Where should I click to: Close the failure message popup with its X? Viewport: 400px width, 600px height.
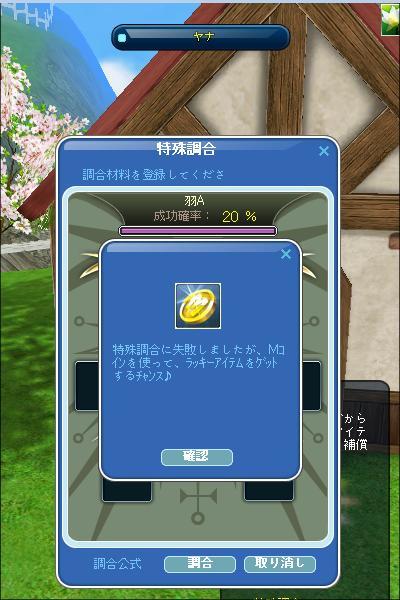286,254
